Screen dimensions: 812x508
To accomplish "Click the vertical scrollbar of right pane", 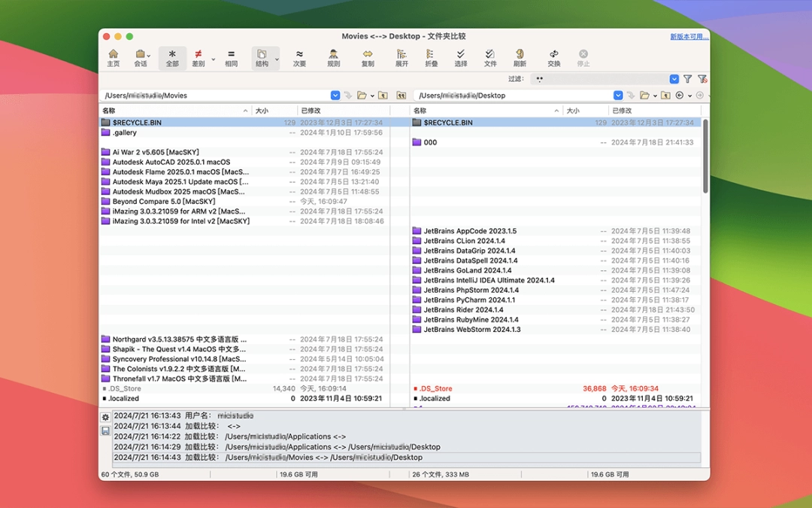I will click(x=705, y=158).
